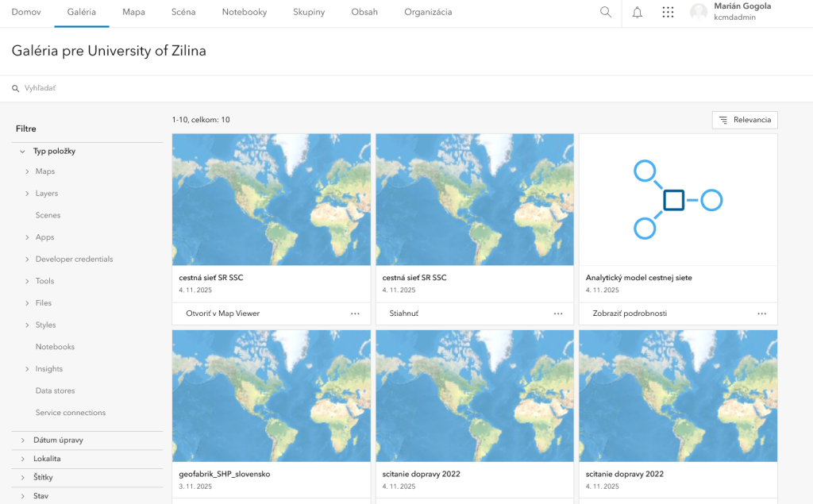Viewport: 813px width, 504px height.
Task: Click the user profile avatar
Action: click(x=699, y=12)
